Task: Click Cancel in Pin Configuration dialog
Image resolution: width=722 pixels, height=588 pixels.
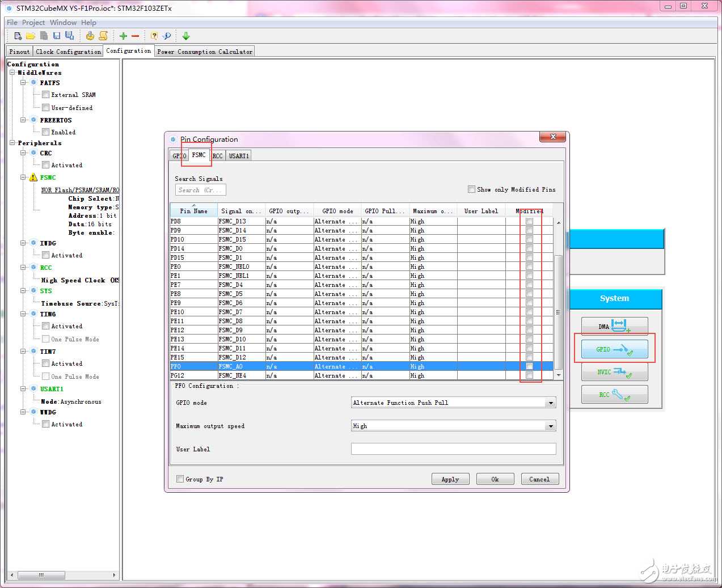Action: point(539,479)
